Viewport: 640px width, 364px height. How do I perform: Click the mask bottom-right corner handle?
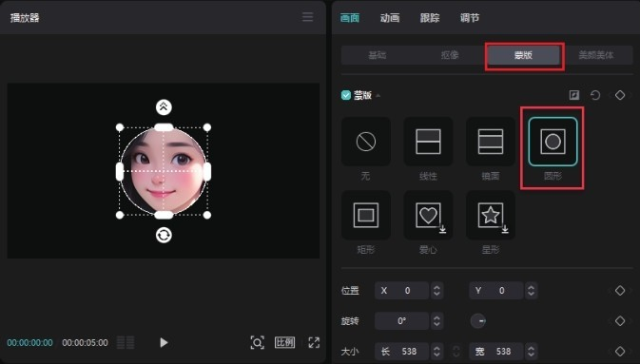pyautogui.click(x=207, y=215)
